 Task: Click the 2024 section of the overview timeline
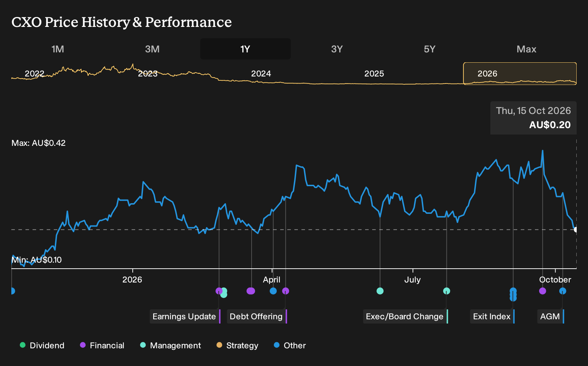[261, 74]
